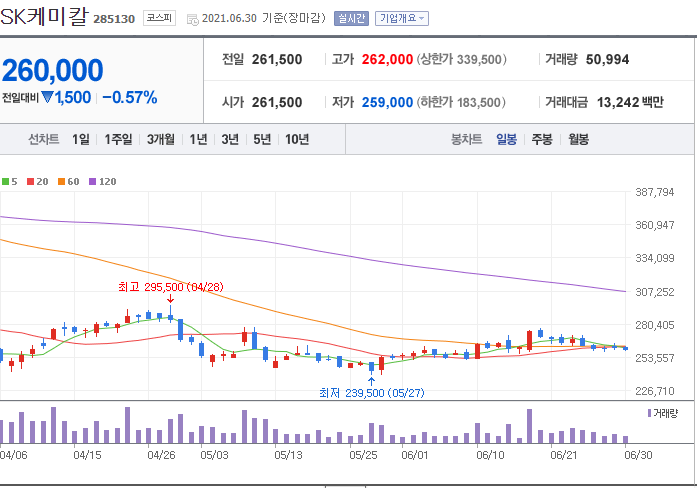This screenshot has width=697, height=488.
Task: Click the 상한가 339,500 text
Action: point(461,60)
